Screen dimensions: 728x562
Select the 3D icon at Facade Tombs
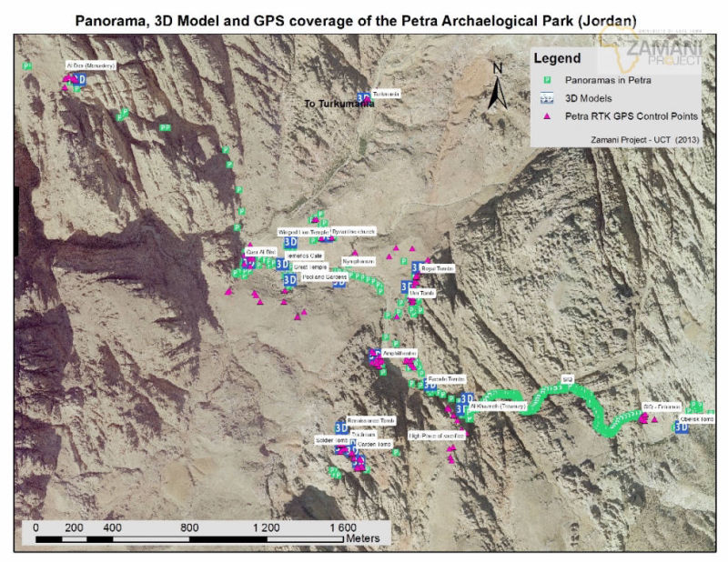pos(430,386)
